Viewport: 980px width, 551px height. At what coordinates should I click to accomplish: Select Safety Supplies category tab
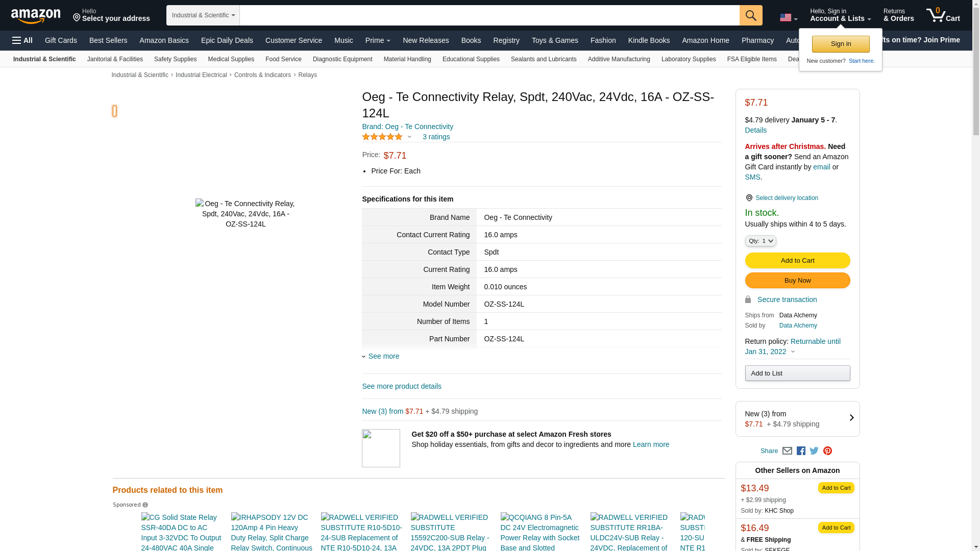point(175,59)
